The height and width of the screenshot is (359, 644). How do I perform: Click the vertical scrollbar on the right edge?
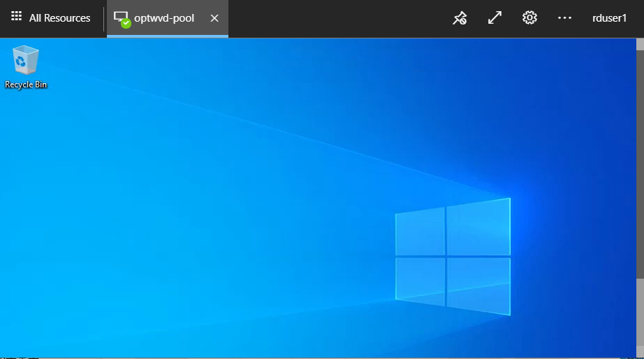click(640, 164)
